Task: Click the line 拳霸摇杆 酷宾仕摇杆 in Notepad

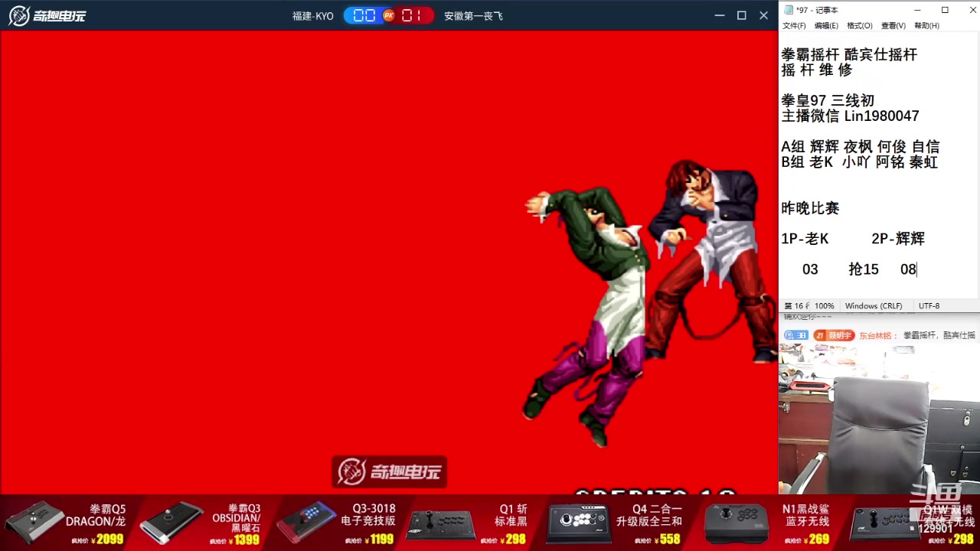Action: [x=849, y=54]
